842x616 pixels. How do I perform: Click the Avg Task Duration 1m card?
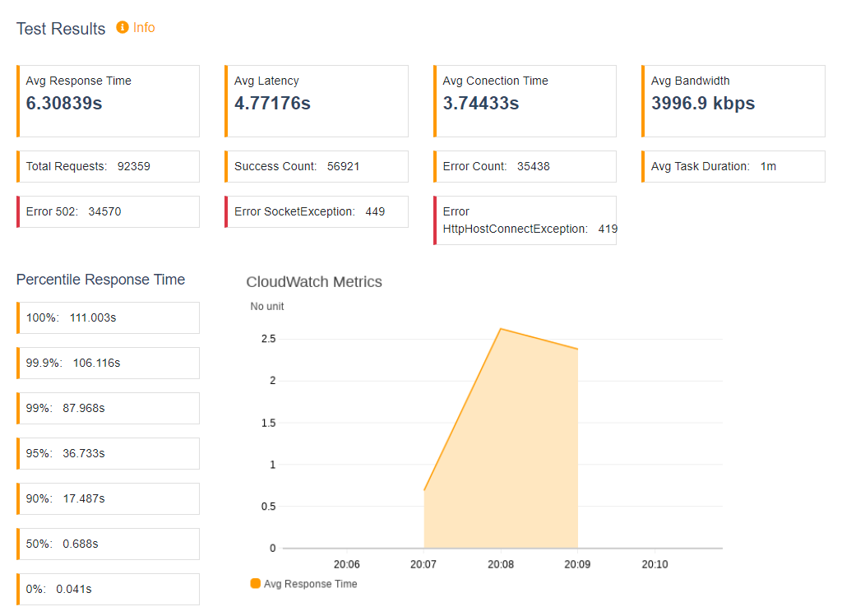coord(733,166)
